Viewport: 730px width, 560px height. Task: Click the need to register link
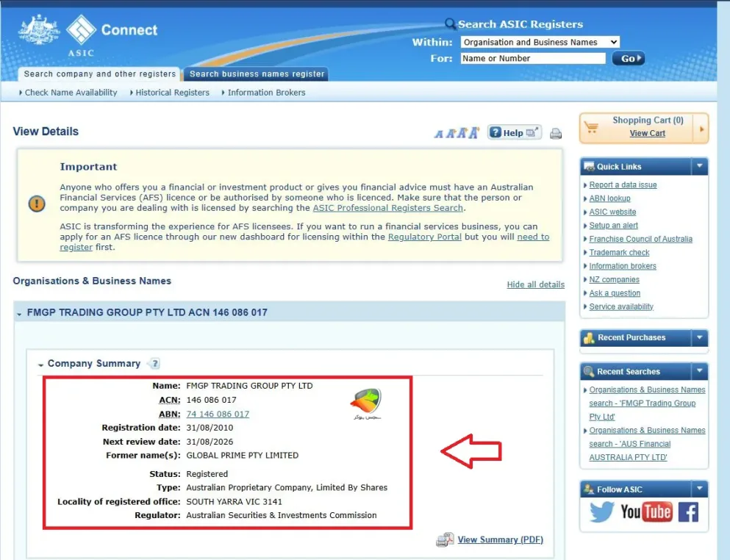(x=533, y=237)
